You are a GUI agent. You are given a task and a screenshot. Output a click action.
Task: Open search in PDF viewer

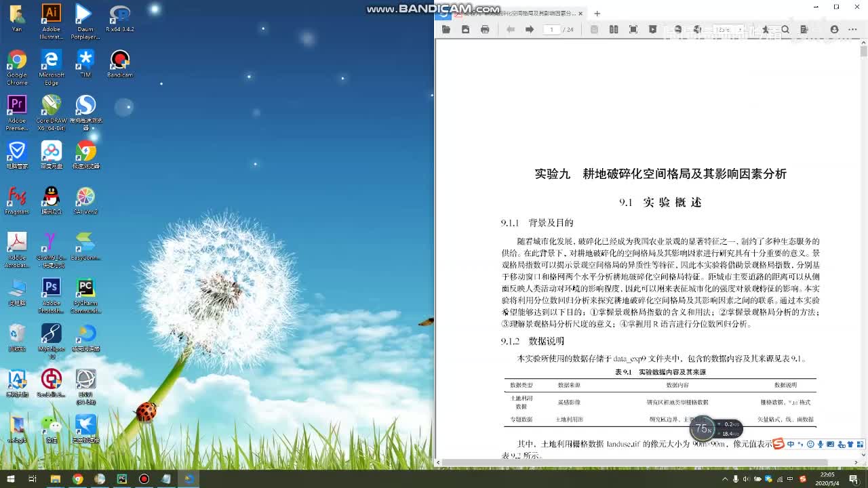785,30
